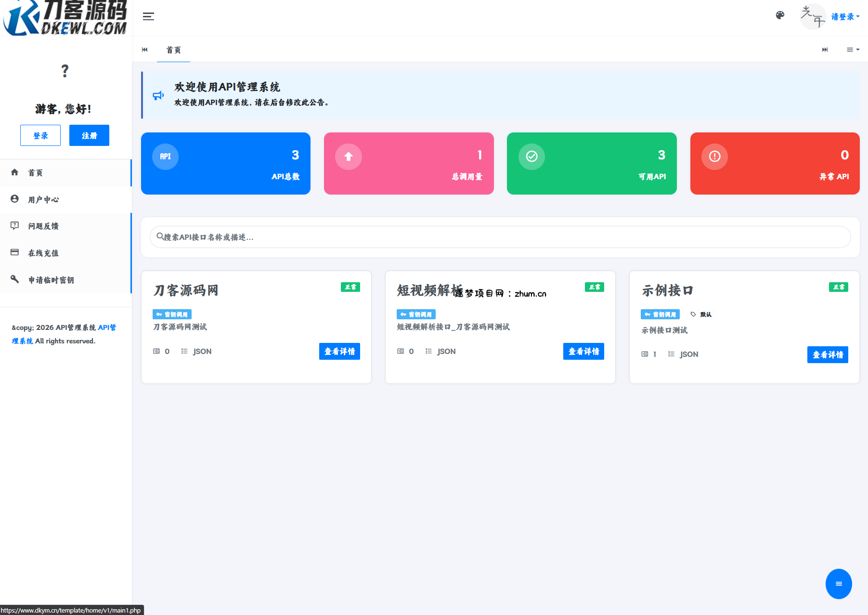Click the 登录 button in sidebar
This screenshot has width=868, height=615.
click(x=40, y=135)
